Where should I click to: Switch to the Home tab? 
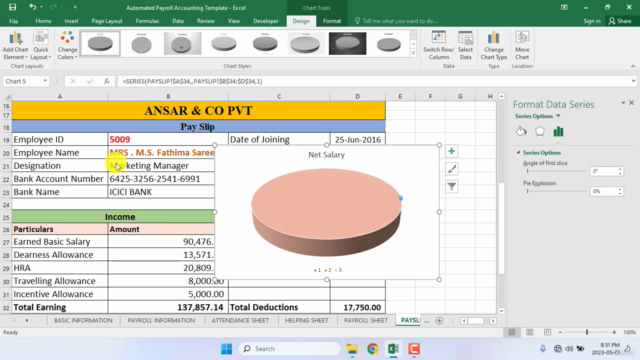click(43, 21)
